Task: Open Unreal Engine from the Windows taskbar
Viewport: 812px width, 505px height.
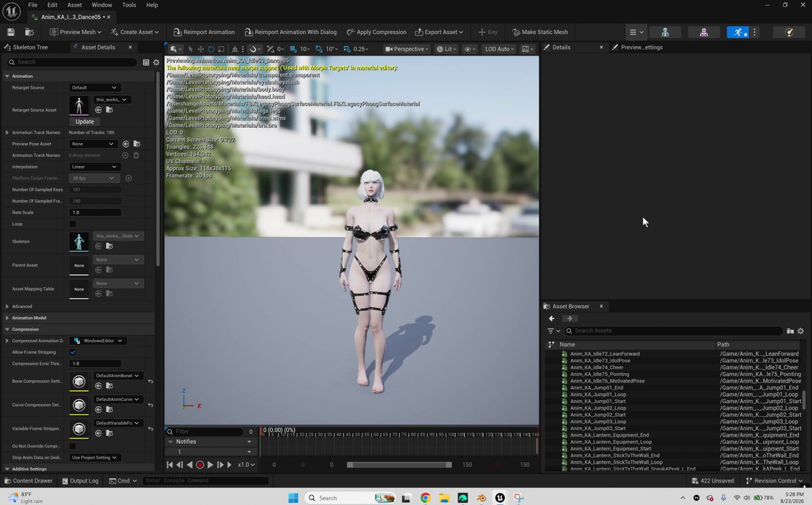Action: click(x=500, y=498)
